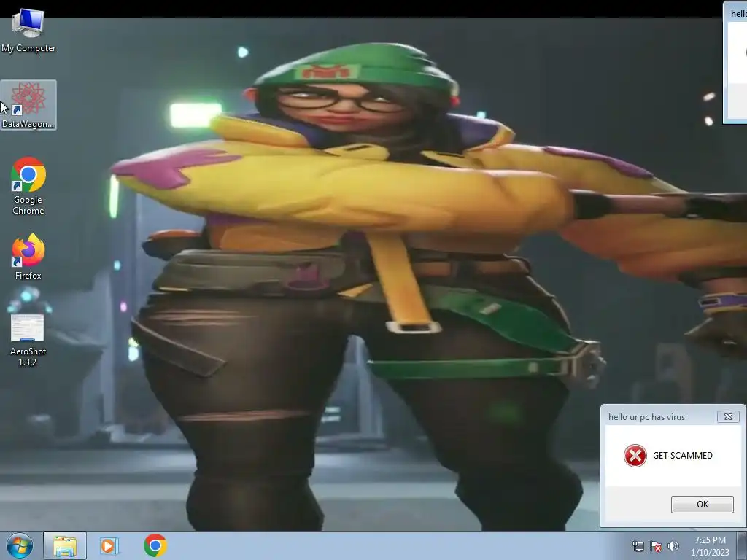Viewport: 747px width, 560px height.
Task: Select the DataWagon desktop shortcut
Action: coord(28,105)
